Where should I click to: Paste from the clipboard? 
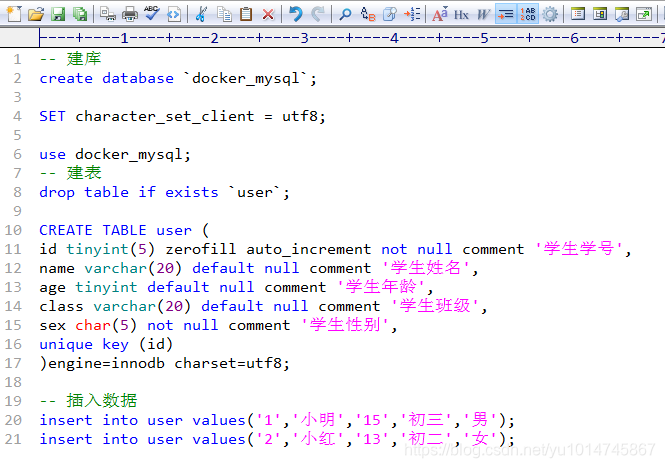click(x=246, y=14)
